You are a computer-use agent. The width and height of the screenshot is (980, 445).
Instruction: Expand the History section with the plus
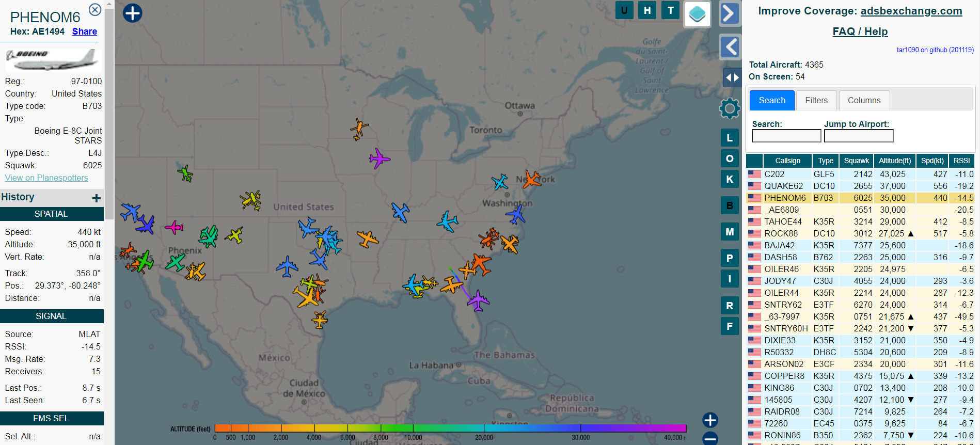pyautogui.click(x=97, y=198)
